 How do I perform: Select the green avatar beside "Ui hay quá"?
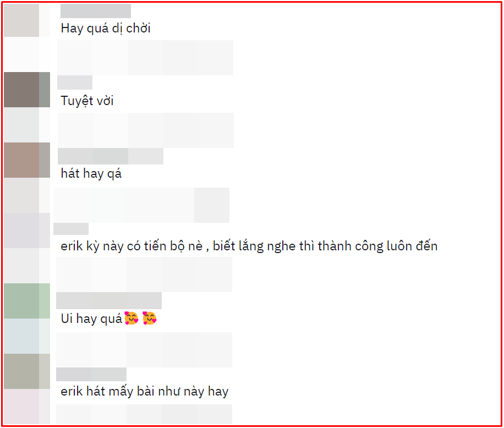pos(27,301)
